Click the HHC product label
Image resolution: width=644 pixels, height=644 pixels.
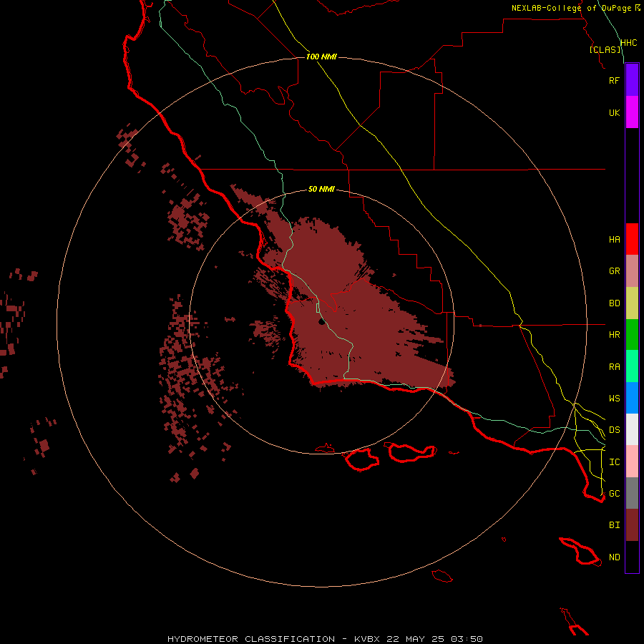pyautogui.click(x=628, y=43)
